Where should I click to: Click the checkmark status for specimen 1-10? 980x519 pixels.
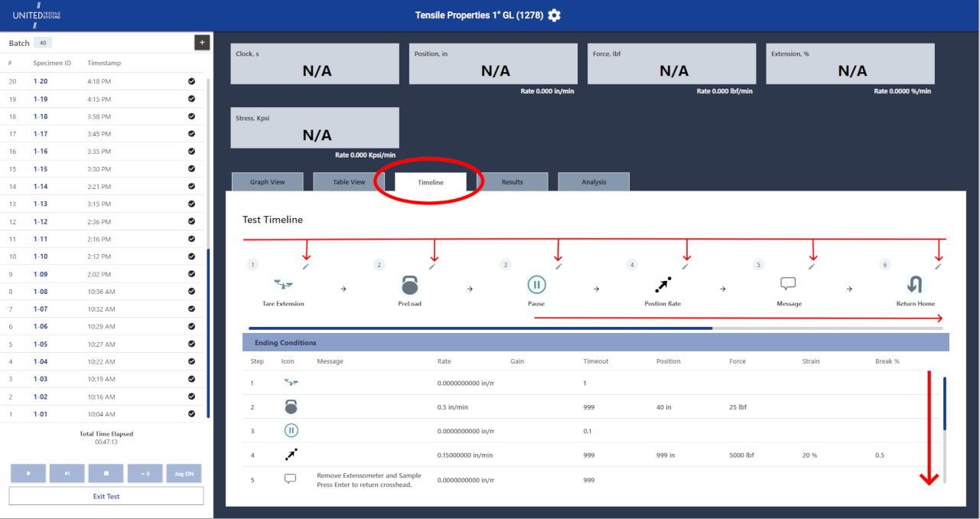(x=191, y=256)
